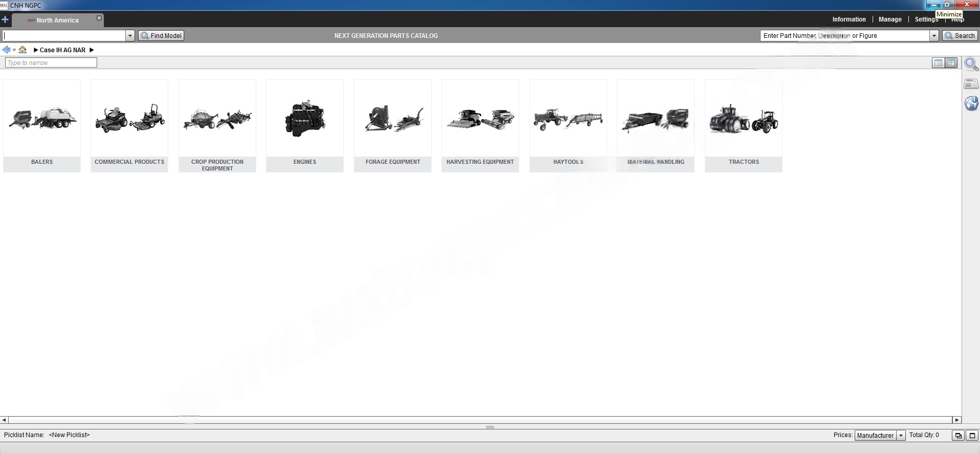980x454 pixels.
Task: Close the North America tab
Action: pos(99,18)
